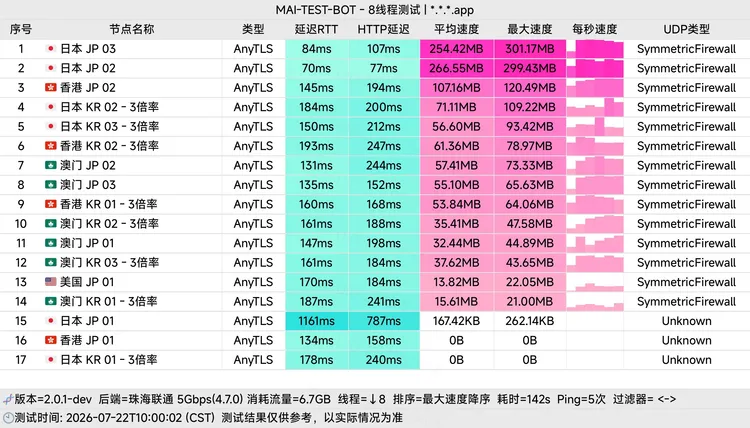Click the flag beside 日本 KR 03 - 3倍率
Viewport: 750px width, 428px height.
click(x=51, y=126)
